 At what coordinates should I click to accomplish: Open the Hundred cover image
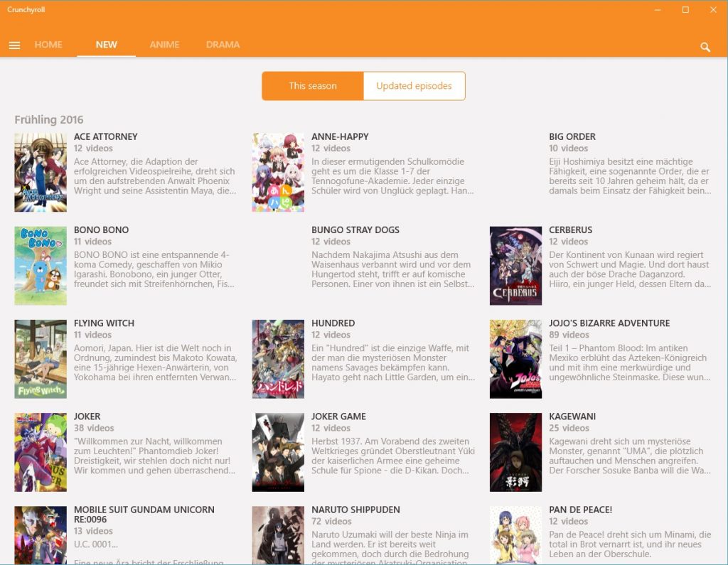pyautogui.click(x=278, y=358)
